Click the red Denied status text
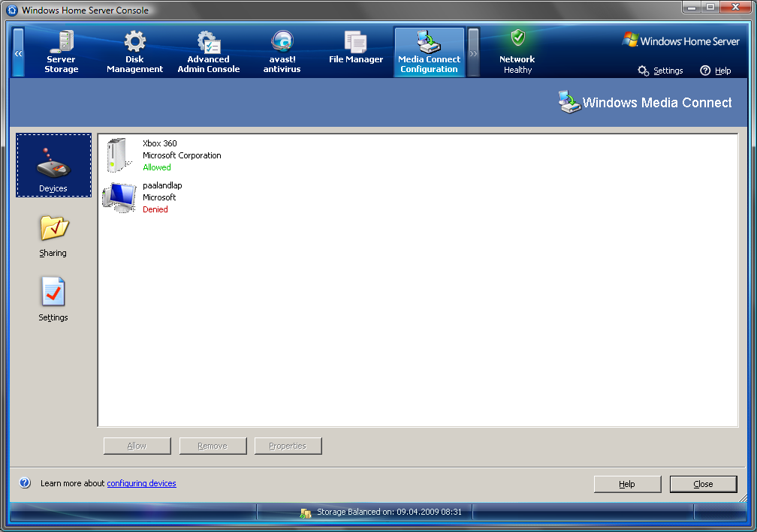Image resolution: width=757 pixels, height=532 pixels. point(155,209)
